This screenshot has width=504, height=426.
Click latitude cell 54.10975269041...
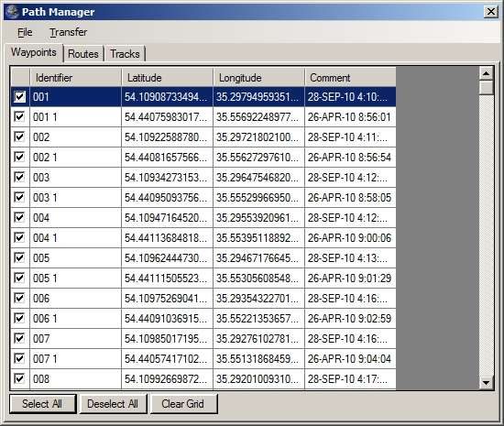(x=167, y=298)
